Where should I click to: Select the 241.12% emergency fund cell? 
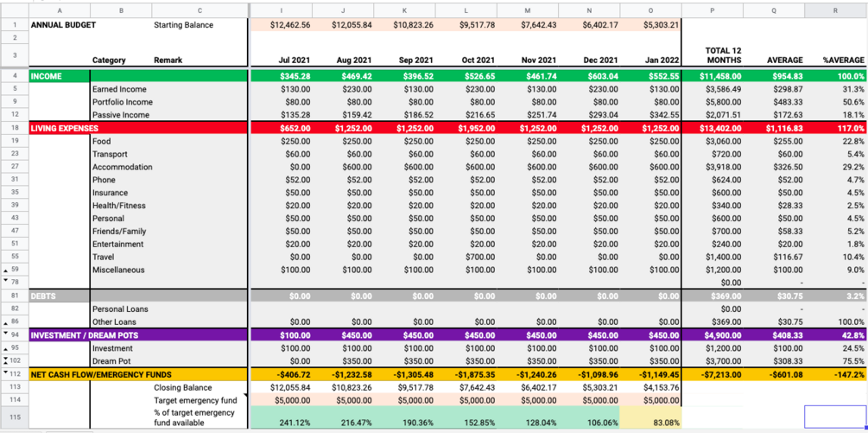point(282,417)
